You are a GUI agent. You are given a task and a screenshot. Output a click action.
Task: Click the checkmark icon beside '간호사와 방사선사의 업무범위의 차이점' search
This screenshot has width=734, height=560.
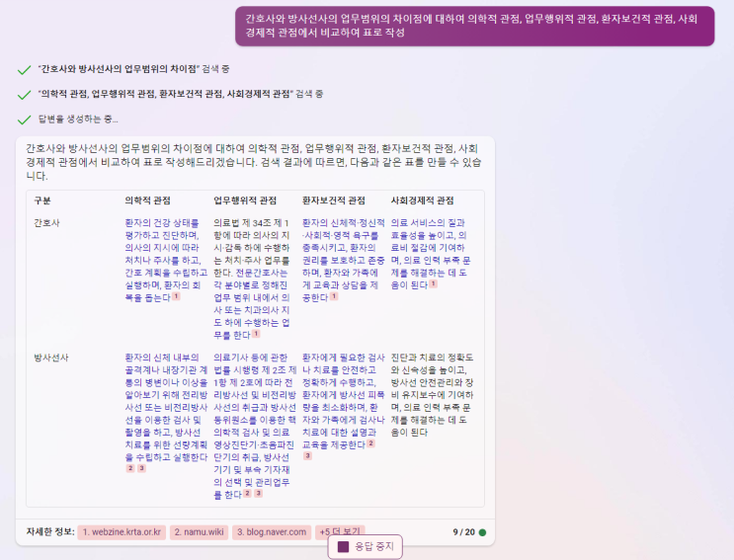click(x=24, y=70)
